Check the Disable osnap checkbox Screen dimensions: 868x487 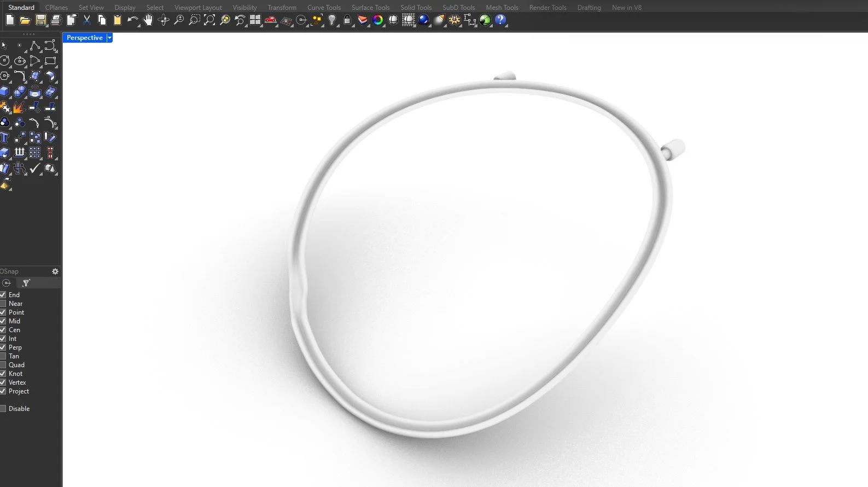3,409
